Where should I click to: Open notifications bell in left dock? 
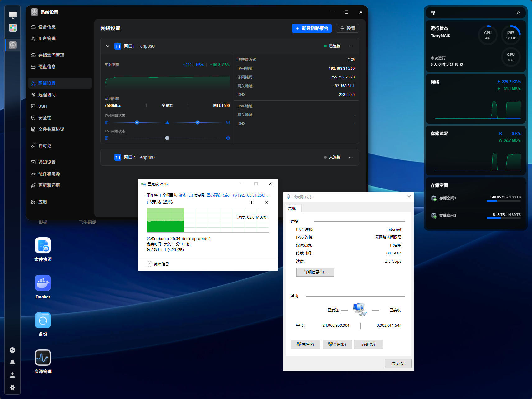pyautogui.click(x=12, y=362)
